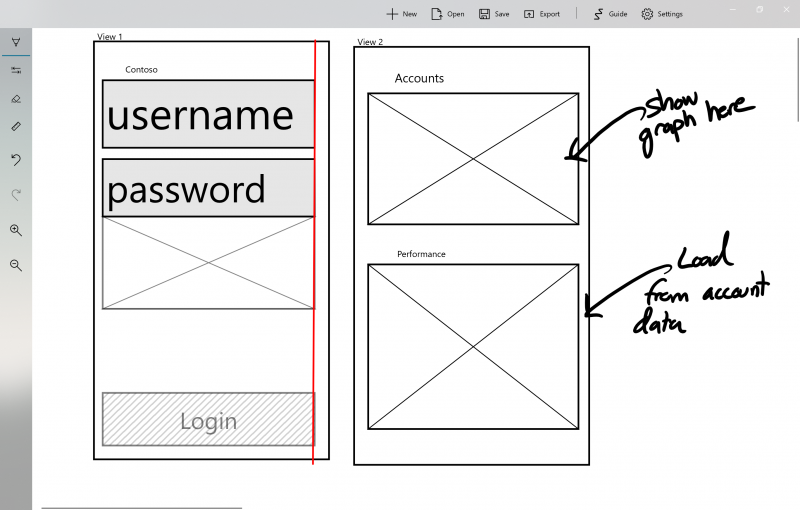This screenshot has width=800, height=510.
Task: Open Settings from the top toolbar
Action: (662, 14)
